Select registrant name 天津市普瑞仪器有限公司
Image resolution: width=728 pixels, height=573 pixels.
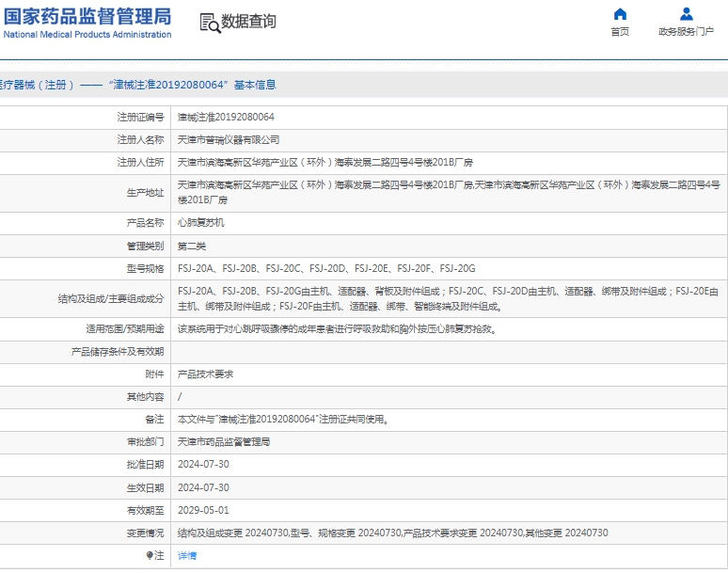click(x=229, y=140)
